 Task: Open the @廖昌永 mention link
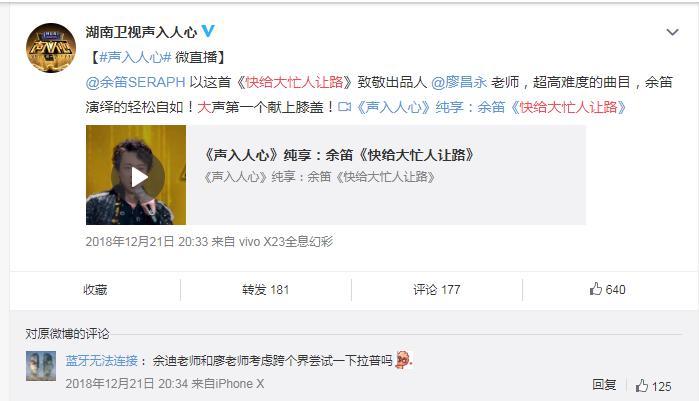click(x=459, y=82)
